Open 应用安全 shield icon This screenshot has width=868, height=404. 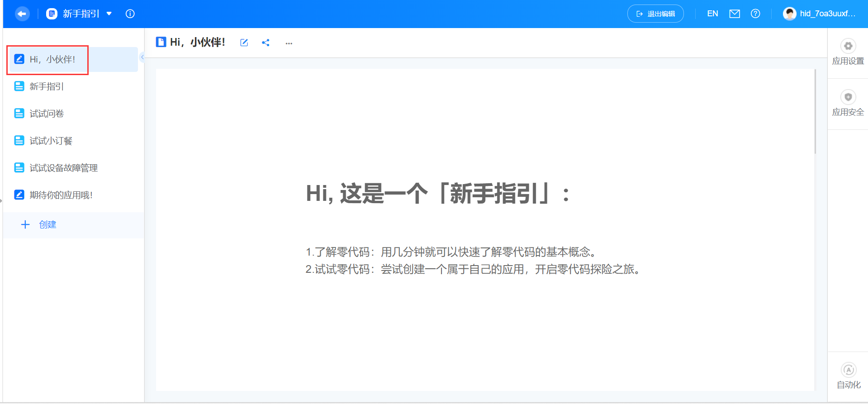[848, 97]
